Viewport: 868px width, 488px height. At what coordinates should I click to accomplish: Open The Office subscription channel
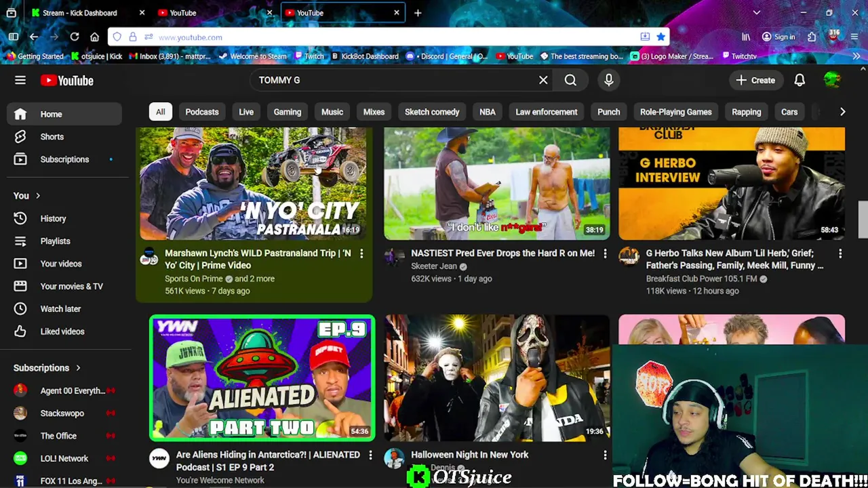(x=64, y=436)
